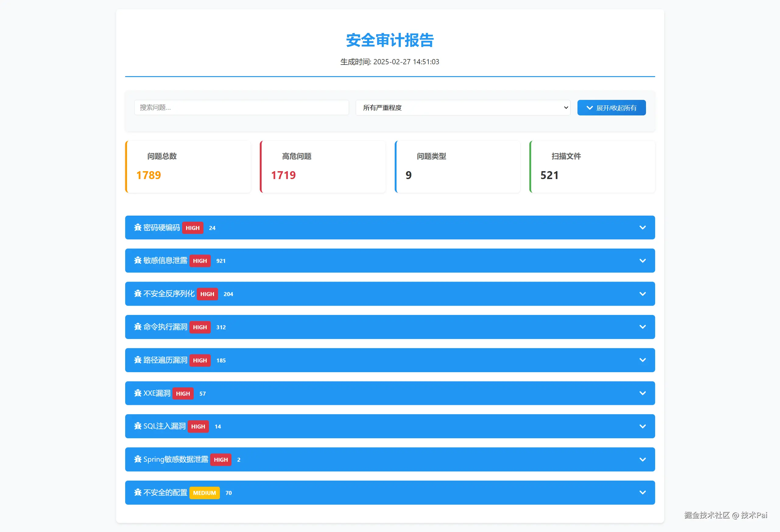Click the bug icon beside SQL注入漏洞

click(x=138, y=426)
